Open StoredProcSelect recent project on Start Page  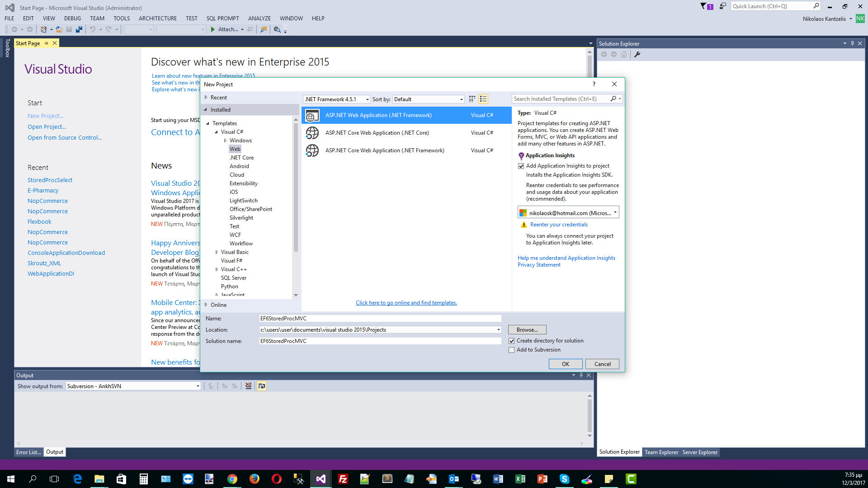click(x=50, y=180)
